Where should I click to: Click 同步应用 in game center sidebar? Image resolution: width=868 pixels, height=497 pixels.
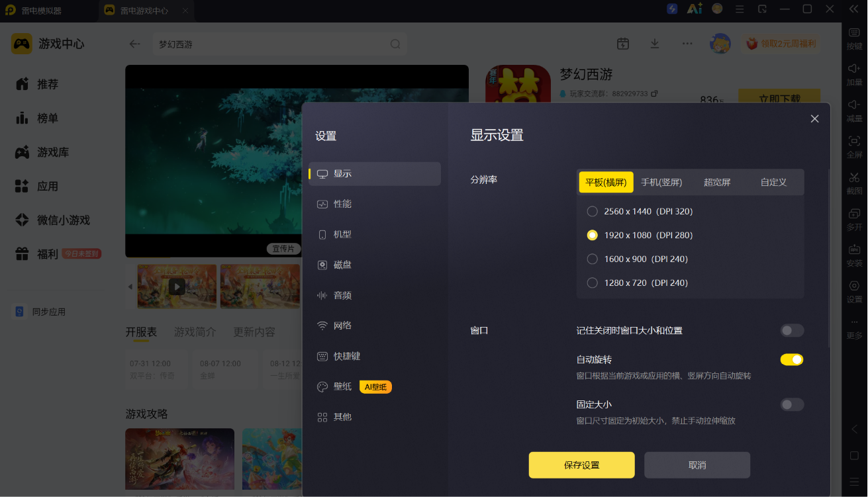coord(40,312)
